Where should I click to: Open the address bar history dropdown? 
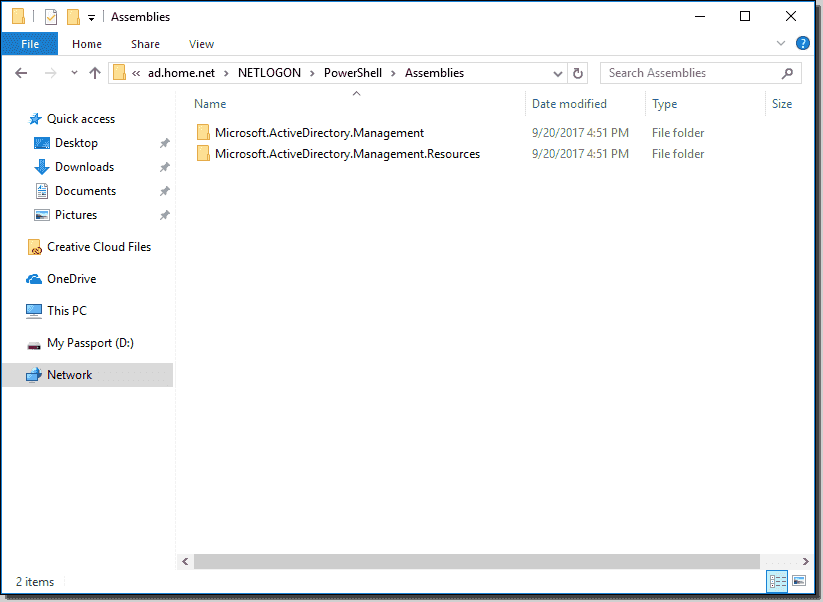coord(558,73)
